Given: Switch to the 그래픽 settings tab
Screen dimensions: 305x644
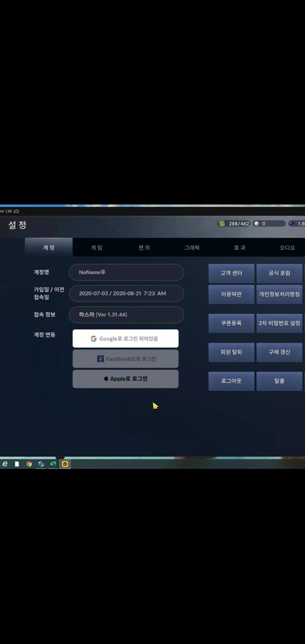Looking at the screenshot, I should [x=192, y=248].
